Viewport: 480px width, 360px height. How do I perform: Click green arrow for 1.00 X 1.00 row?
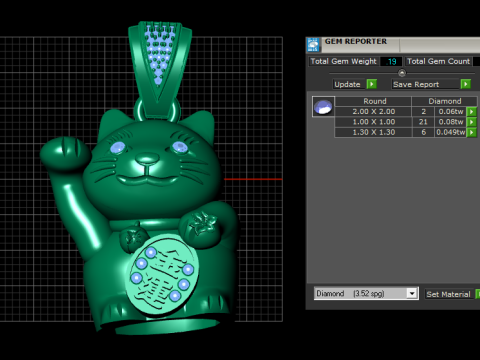(471, 122)
